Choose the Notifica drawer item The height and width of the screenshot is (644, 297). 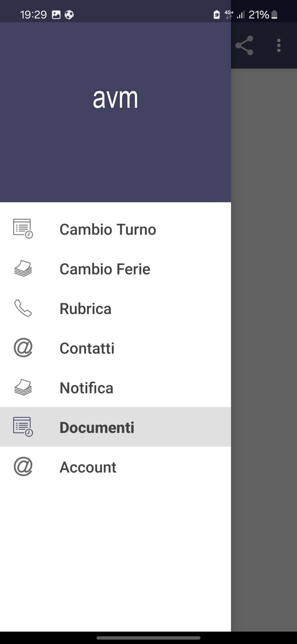[x=115, y=388]
